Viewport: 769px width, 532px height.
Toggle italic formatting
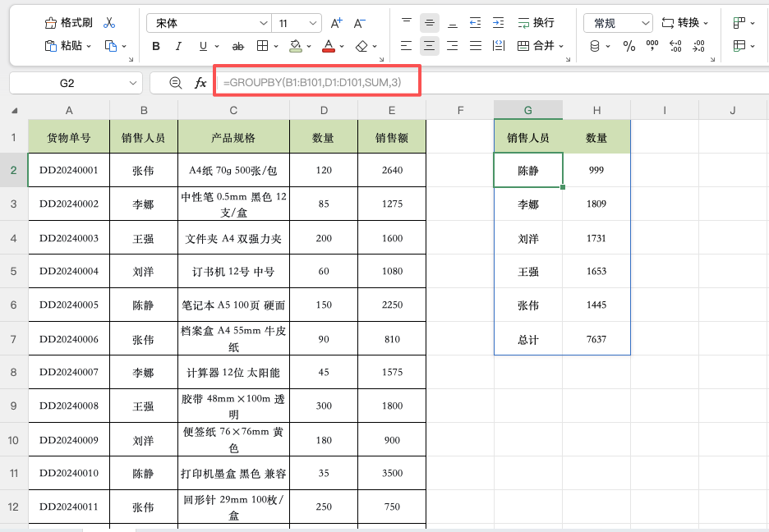tap(178, 46)
